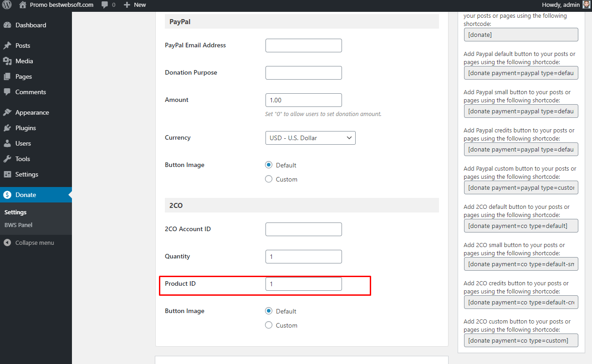The image size is (592, 364).
Task: Go to Pages in the sidebar
Action: (24, 76)
